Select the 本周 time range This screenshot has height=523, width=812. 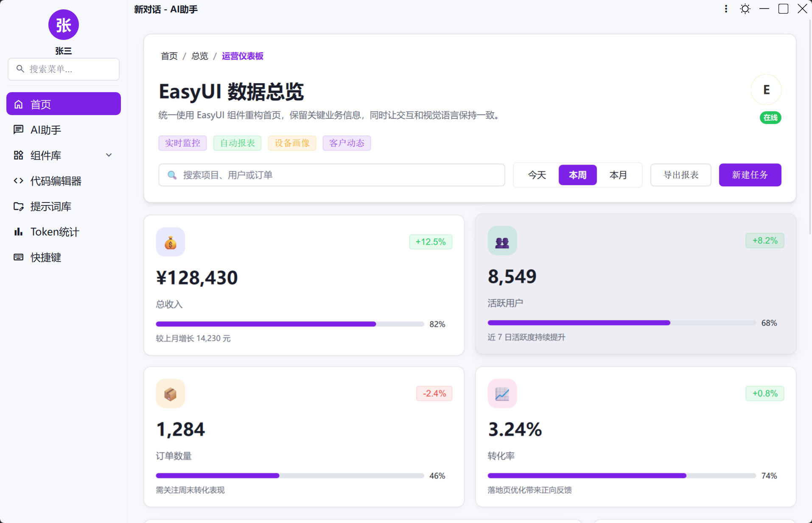tap(578, 175)
